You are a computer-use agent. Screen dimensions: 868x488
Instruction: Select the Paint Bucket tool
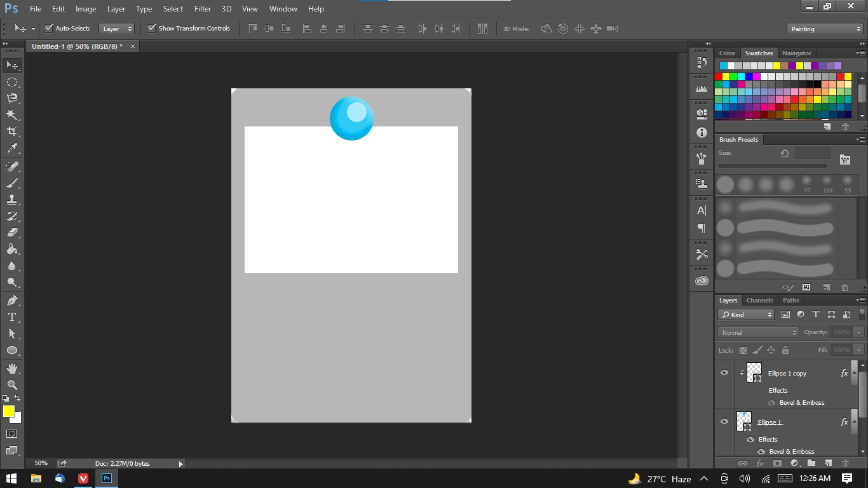(12, 249)
